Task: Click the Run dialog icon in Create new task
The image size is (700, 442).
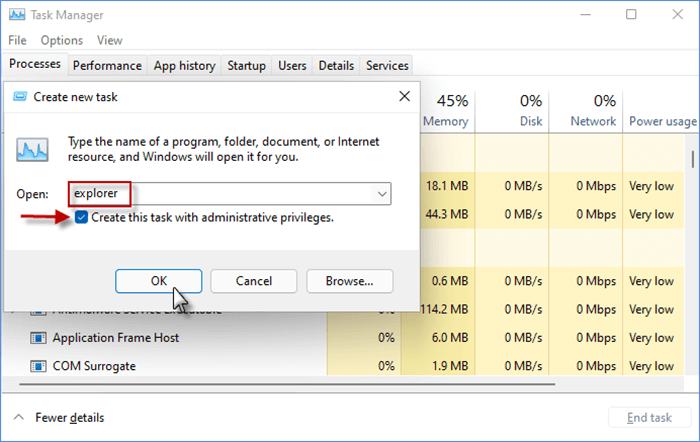Action: 32,150
